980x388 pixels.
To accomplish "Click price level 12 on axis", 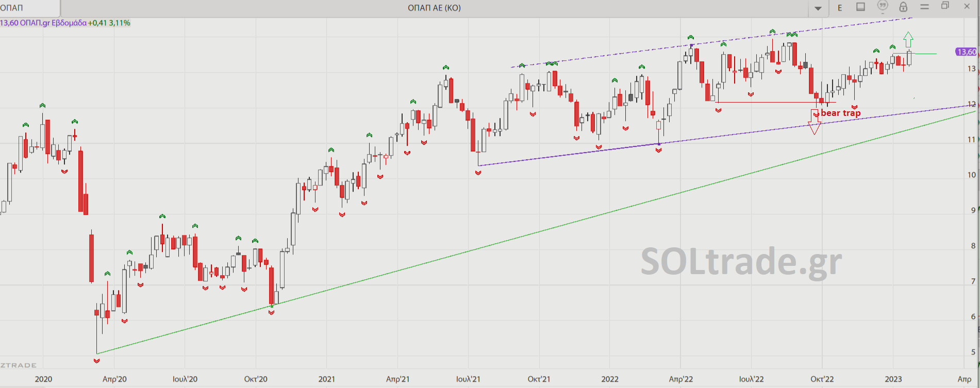I will (x=971, y=104).
